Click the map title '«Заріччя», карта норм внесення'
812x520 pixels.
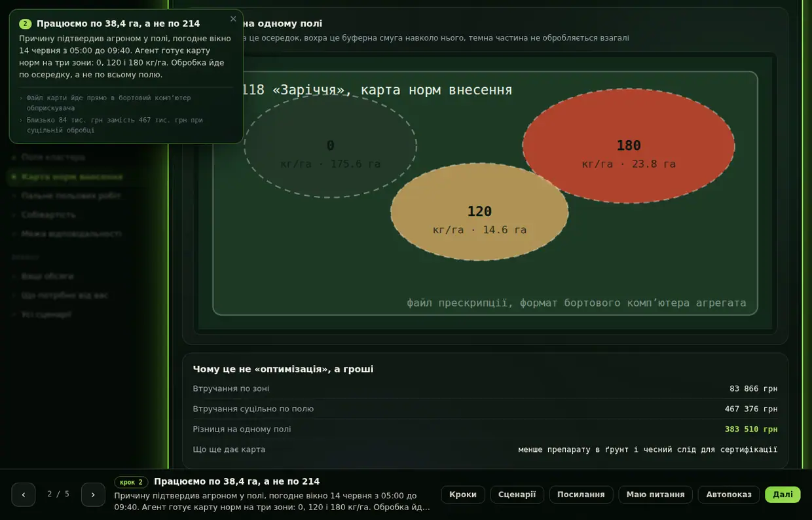392,90
